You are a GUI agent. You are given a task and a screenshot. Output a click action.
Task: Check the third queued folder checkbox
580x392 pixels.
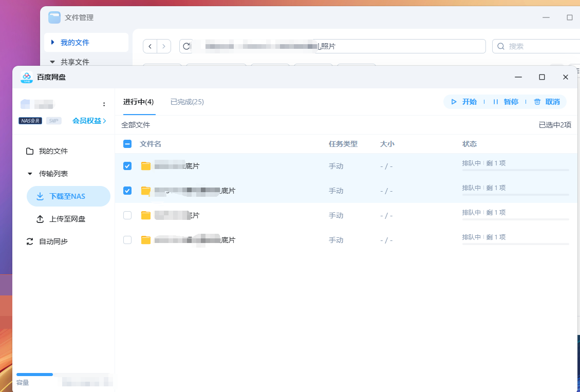pyautogui.click(x=127, y=215)
